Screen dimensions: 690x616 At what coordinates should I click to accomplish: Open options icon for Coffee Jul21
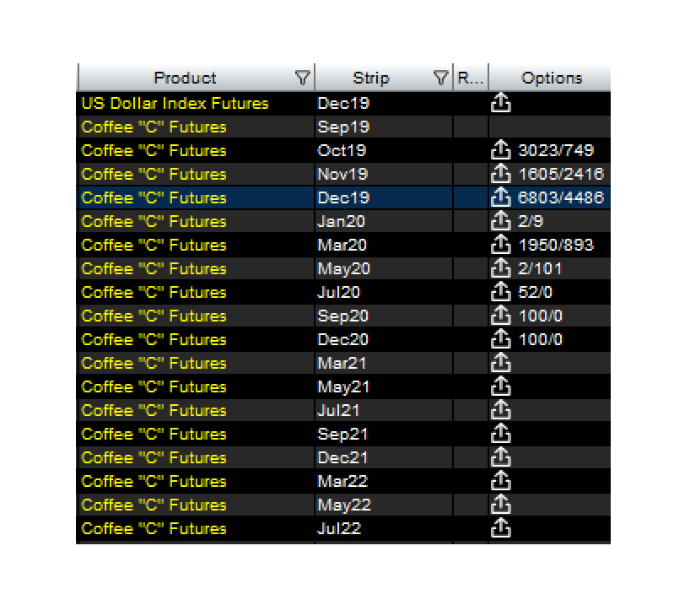(x=501, y=410)
